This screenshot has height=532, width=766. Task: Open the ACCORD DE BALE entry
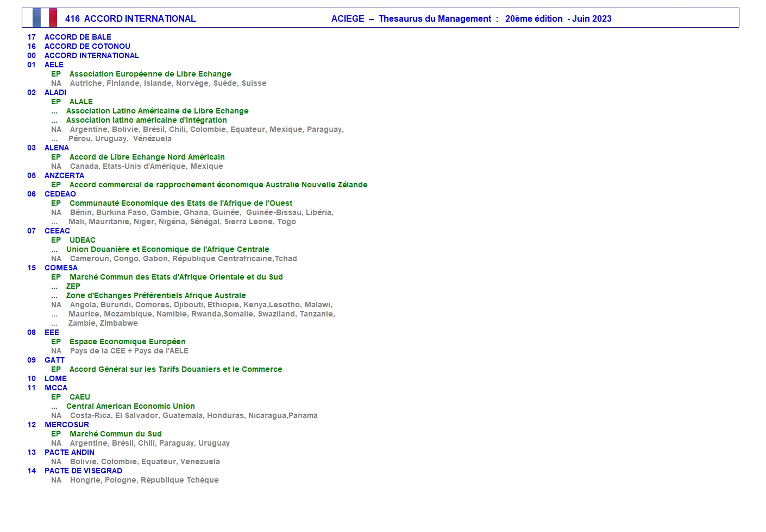[78, 37]
